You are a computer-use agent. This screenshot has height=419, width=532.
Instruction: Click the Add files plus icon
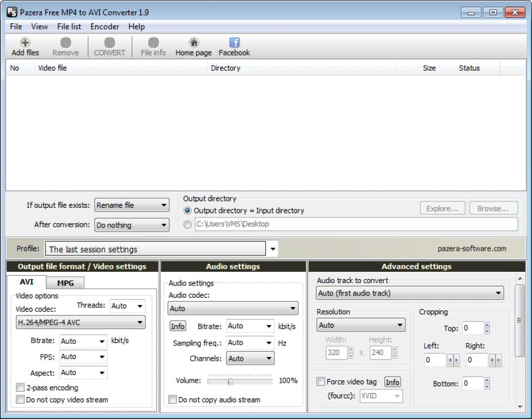25,42
